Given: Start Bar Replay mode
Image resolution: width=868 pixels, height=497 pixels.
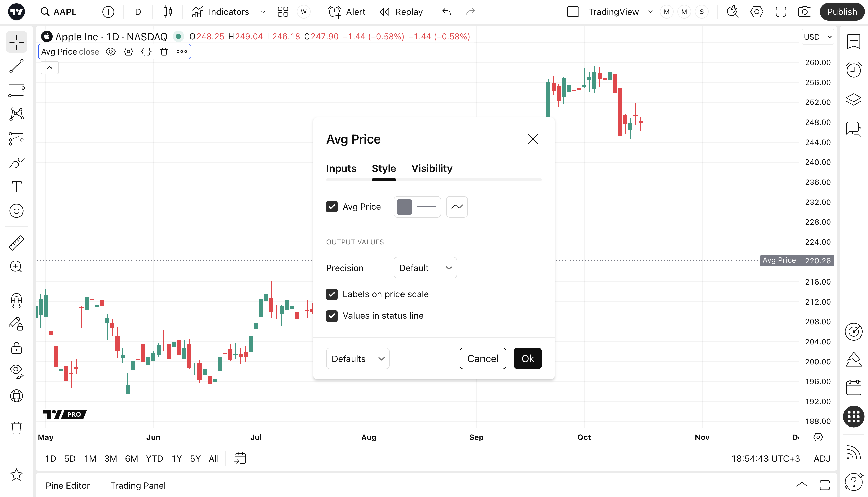Looking at the screenshot, I should pyautogui.click(x=401, y=12).
